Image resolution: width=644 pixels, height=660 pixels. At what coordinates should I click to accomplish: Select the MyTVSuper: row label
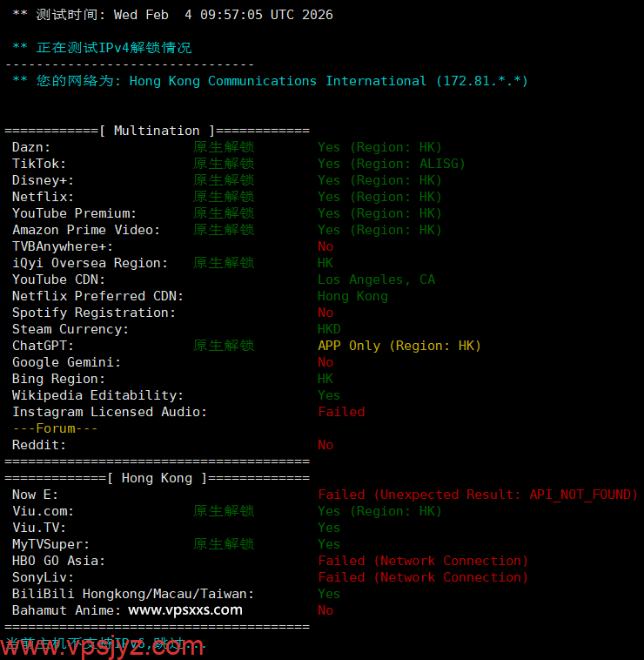click(x=47, y=544)
